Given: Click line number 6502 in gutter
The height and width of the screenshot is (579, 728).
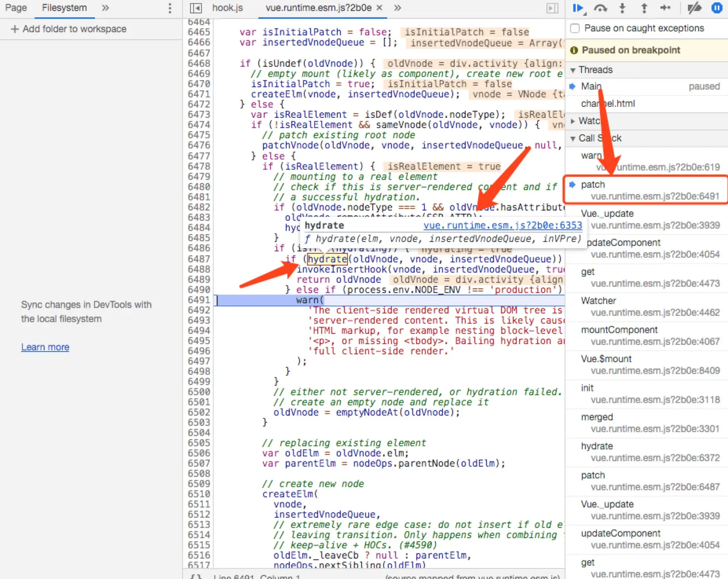Looking at the screenshot, I should [199, 412].
